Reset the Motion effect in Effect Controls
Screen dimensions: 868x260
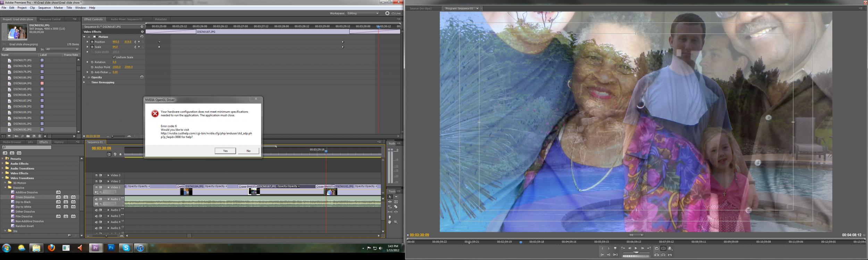click(142, 36)
